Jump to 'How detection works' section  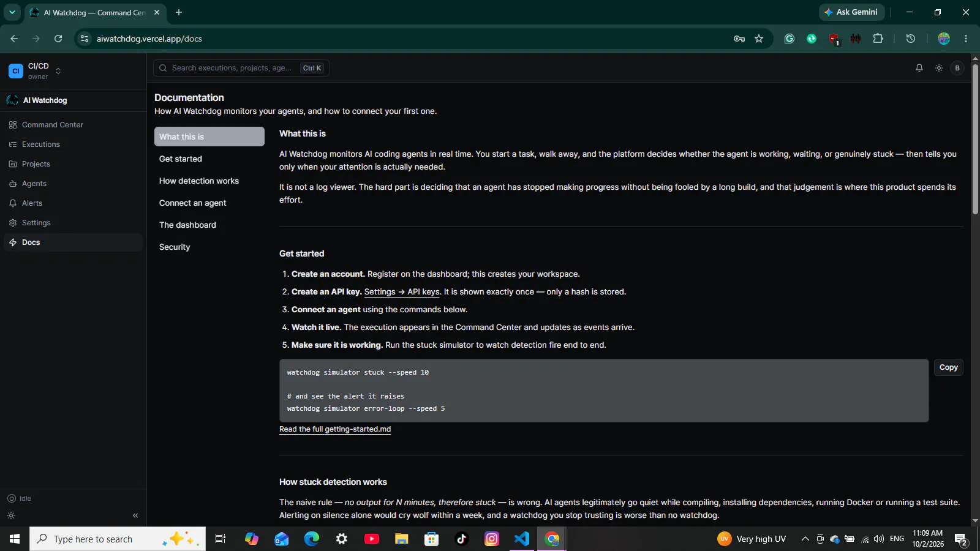tap(209, 181)
